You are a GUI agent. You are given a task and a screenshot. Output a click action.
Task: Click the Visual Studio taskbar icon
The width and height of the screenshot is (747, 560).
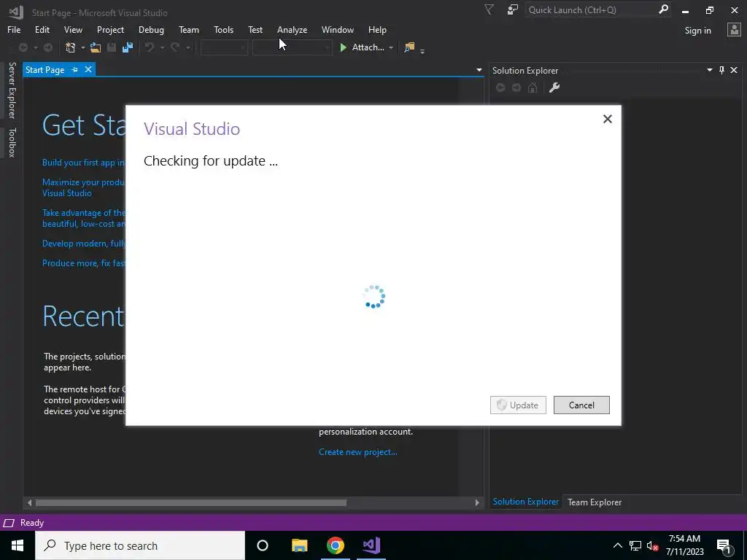(x=371, y=545)
